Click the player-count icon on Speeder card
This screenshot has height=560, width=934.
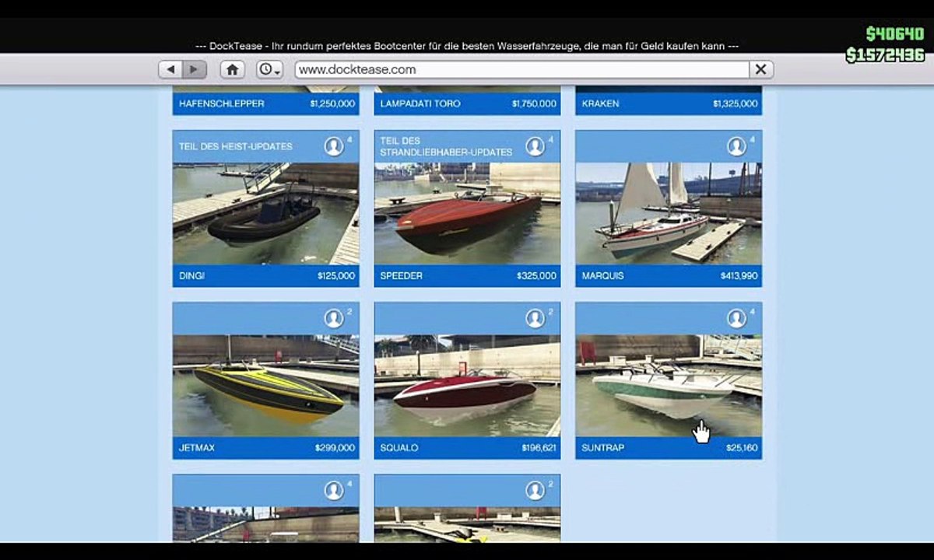point(535,146)
